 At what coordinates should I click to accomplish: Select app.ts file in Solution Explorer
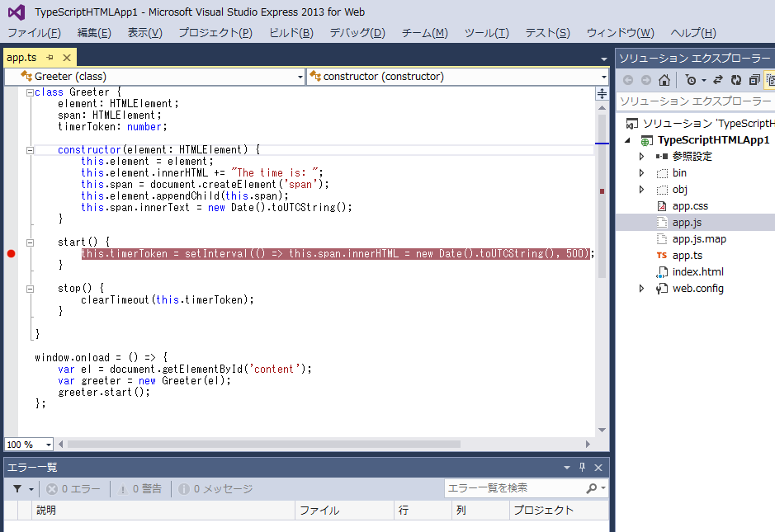click(x=687, y=256)
